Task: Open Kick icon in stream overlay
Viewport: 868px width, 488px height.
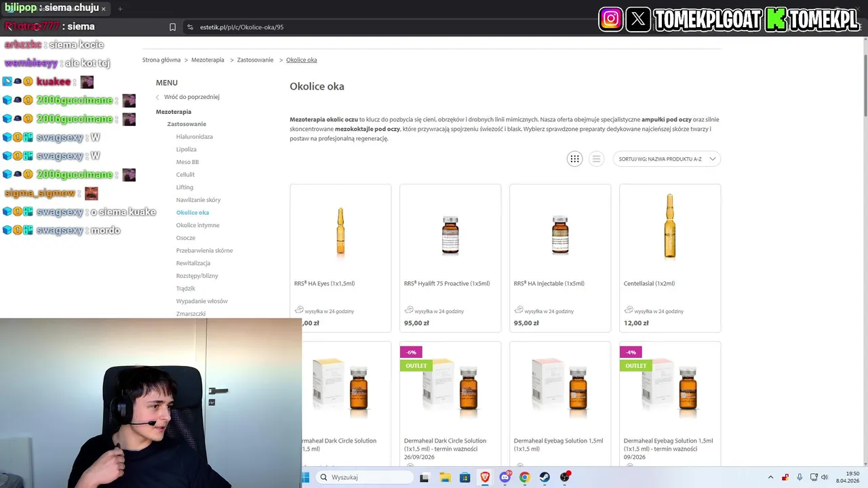Action: pos(776,19)
